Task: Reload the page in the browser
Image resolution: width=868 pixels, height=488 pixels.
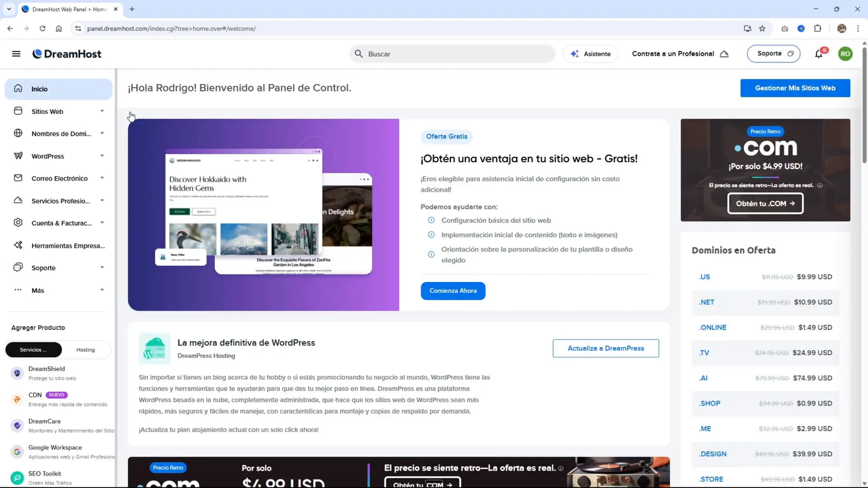Action: [x=42, y=28]
